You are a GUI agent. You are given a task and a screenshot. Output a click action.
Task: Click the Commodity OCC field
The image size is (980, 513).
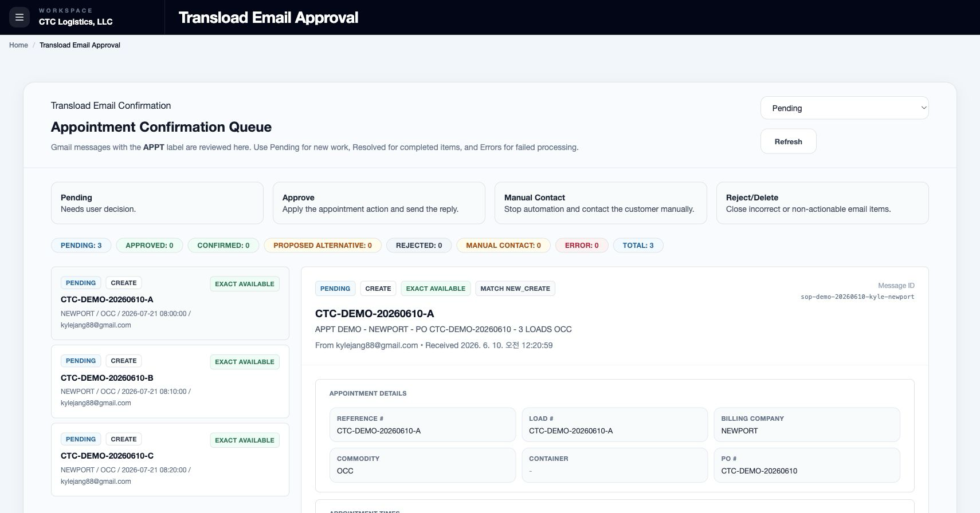click(x=422, y=465)
